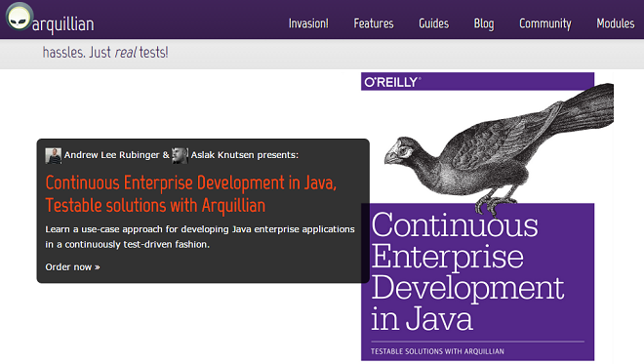644x364 pixels.
Task: Click the O'REILLY logo on book cover
Action: pyautogui.click(x=392, y=82)
